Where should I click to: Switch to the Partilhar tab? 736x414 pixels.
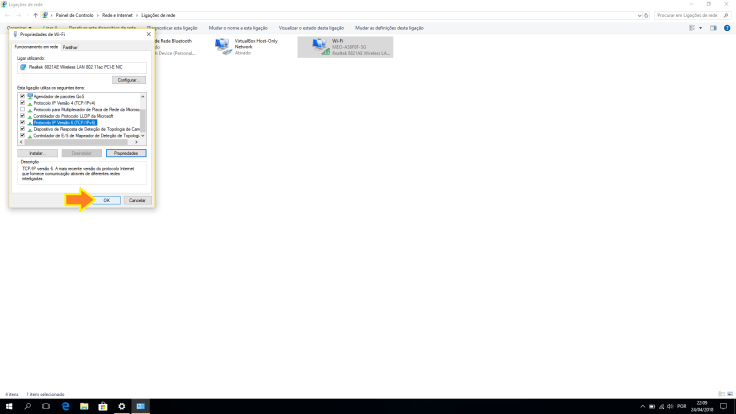click(x=70, y=47)
